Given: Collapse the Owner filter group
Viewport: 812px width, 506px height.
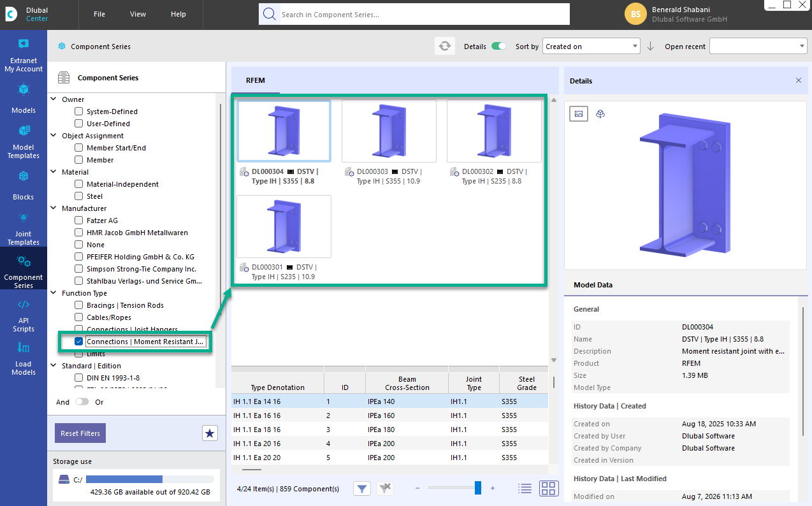Looking at the screenshot, I should pos(54,99).
